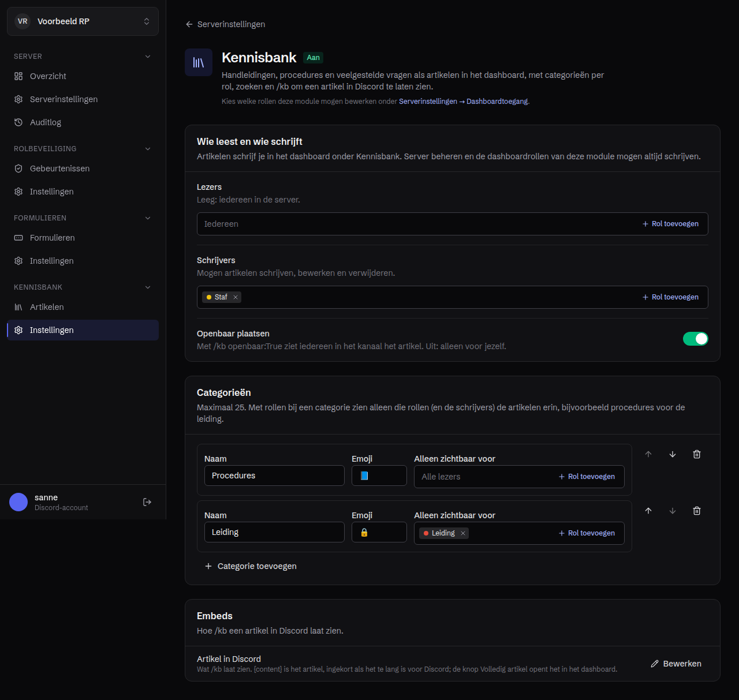Viewport: 739px width, 700px height.
Task: Go to Gebeurtenissen under Rolbeveiliging
Action: pos(83,169)
